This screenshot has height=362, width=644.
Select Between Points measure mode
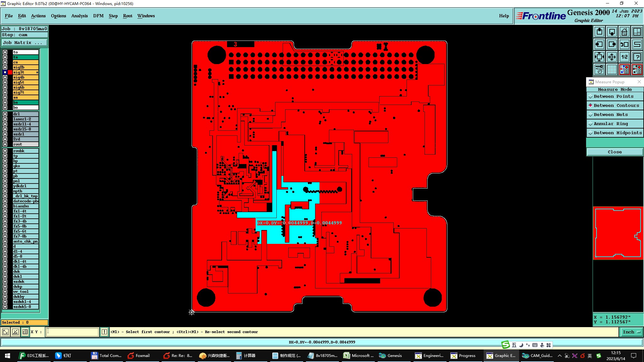(x=614, y=96)
